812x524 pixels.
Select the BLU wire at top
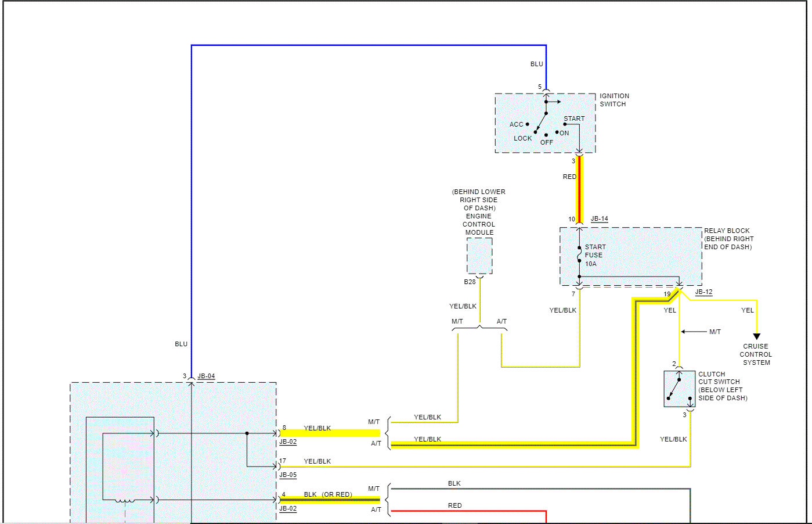point(369,45)
